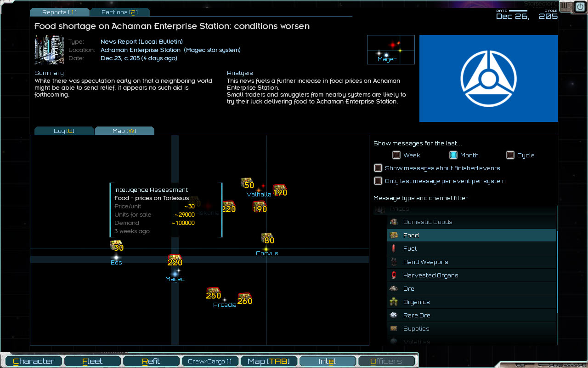Click the Valhalla system label
The image size is (588, 368).
259,195
